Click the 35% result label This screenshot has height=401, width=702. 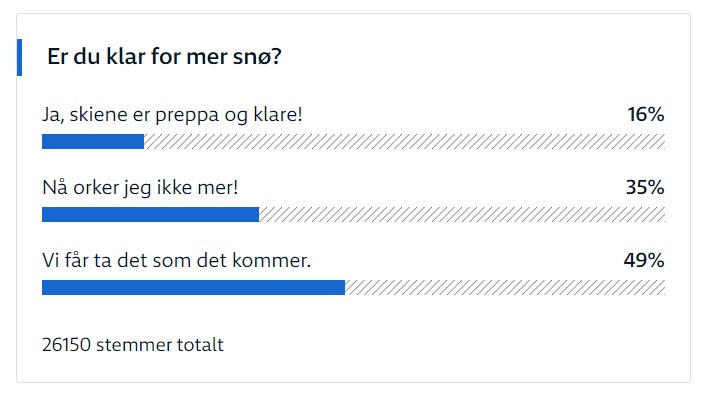click(645, 188)
